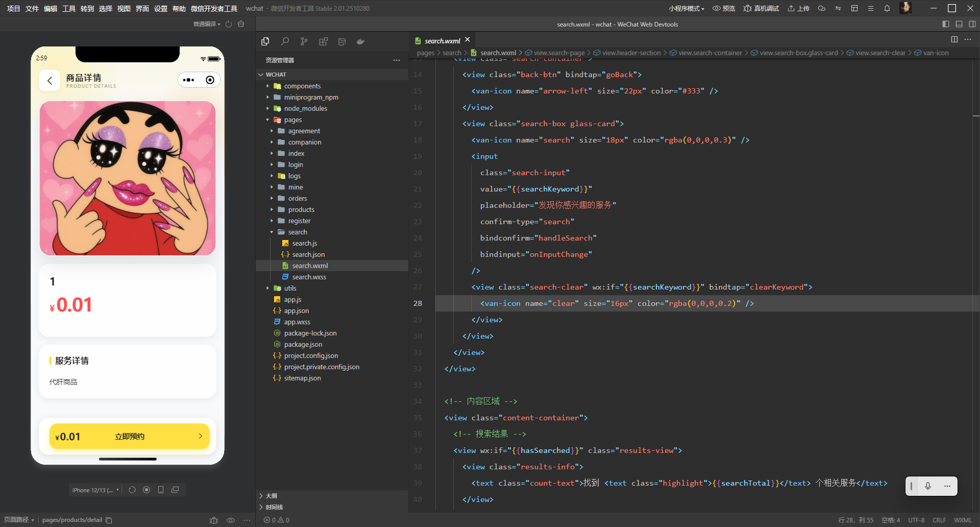Viewport: 980px width, 527px height.
Task: Open the source control panel icon
Action: coord(304,41)
